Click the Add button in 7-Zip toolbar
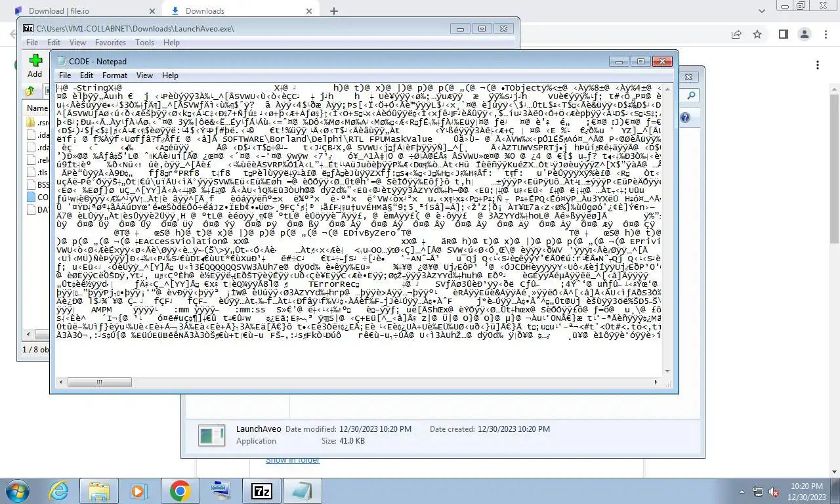The height and width of the screenshot is (504, 840). click(35, 66)
